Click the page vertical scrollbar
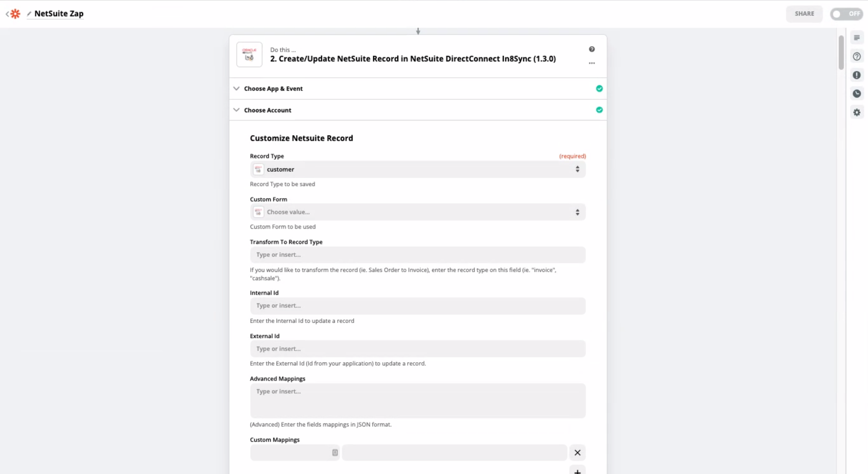Image resolution: width=868 pixels, height=474 pixels. coord(841,52)
